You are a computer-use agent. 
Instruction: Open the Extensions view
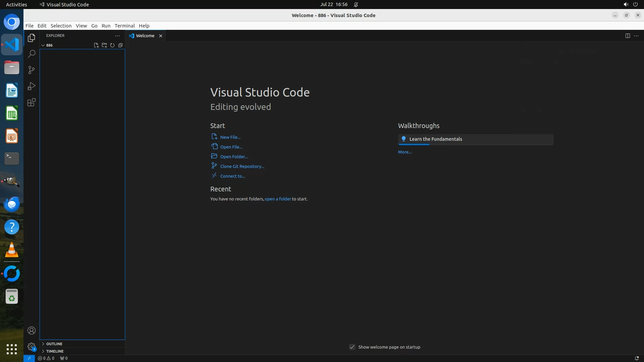(x=32, y=103)
